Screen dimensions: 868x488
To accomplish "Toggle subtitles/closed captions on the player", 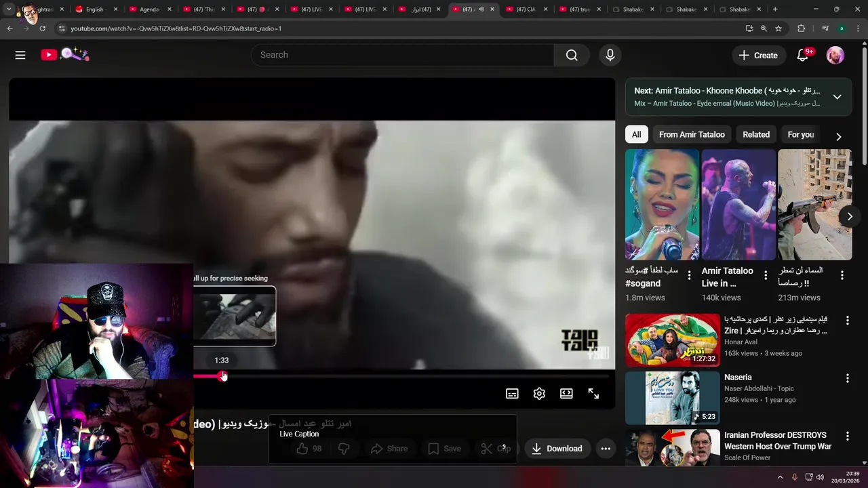I will pyautogui.click(x=512, y=394).
